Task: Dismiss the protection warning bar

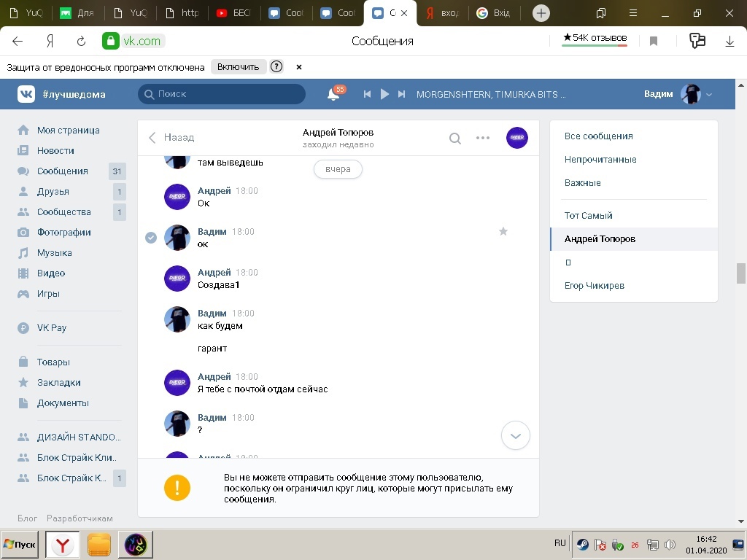Action: click(x=299, y=67)
